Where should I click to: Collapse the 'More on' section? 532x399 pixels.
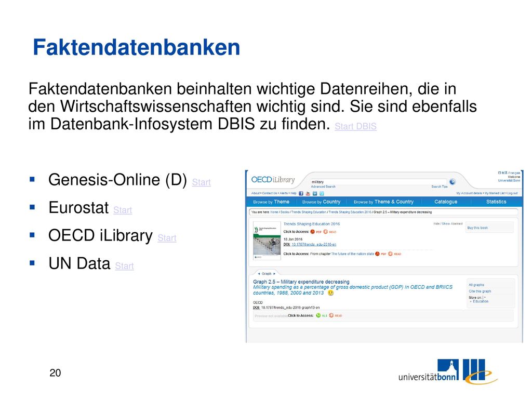click(x=485, y=298)
